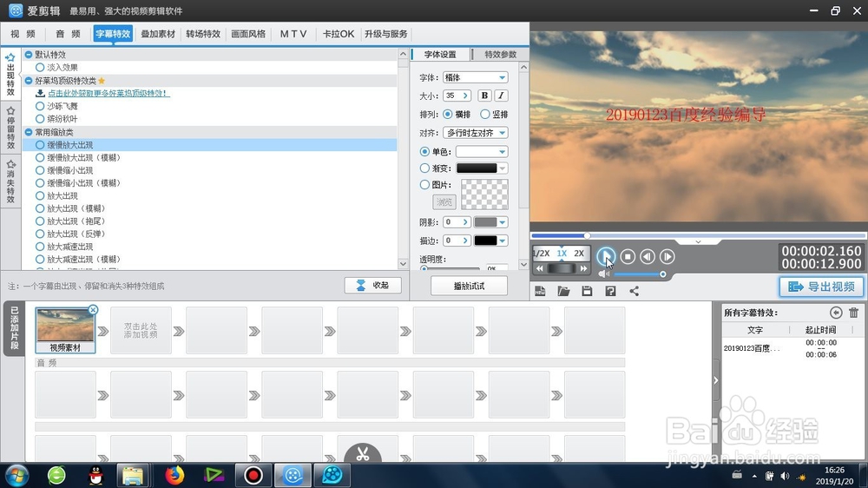Click the circular back-arrow icon in subtitle list
868x488 pixels.
[x=836, y=313]
